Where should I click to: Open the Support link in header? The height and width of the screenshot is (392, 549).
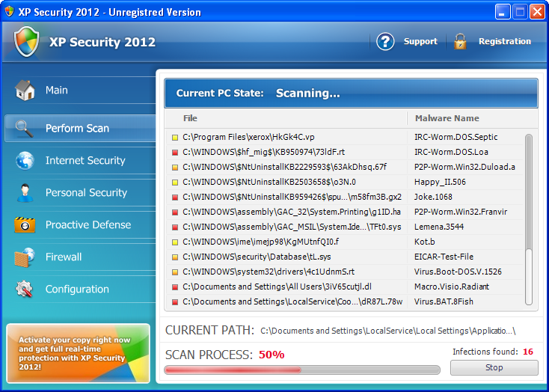tap(420, 42)
